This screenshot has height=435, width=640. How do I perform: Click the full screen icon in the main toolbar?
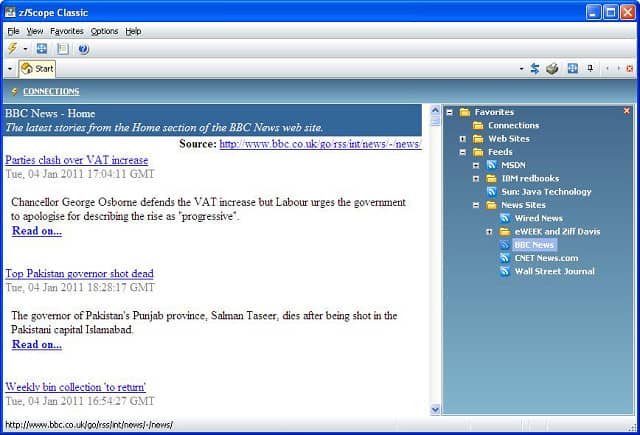tap(42, 49)
